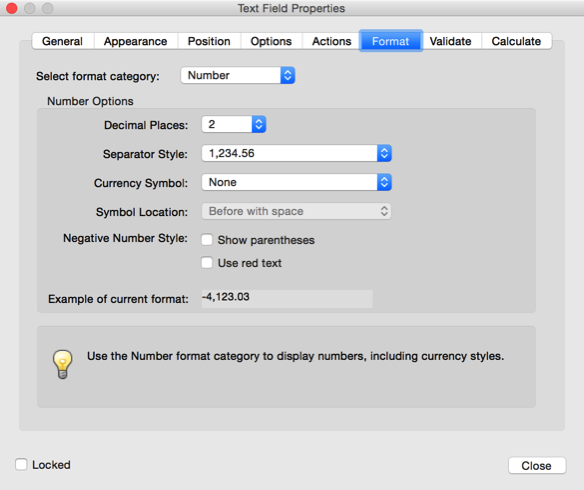Select the Format tab
The height and width of the screenshot is (490, 584).
click(x=391, y=41)
